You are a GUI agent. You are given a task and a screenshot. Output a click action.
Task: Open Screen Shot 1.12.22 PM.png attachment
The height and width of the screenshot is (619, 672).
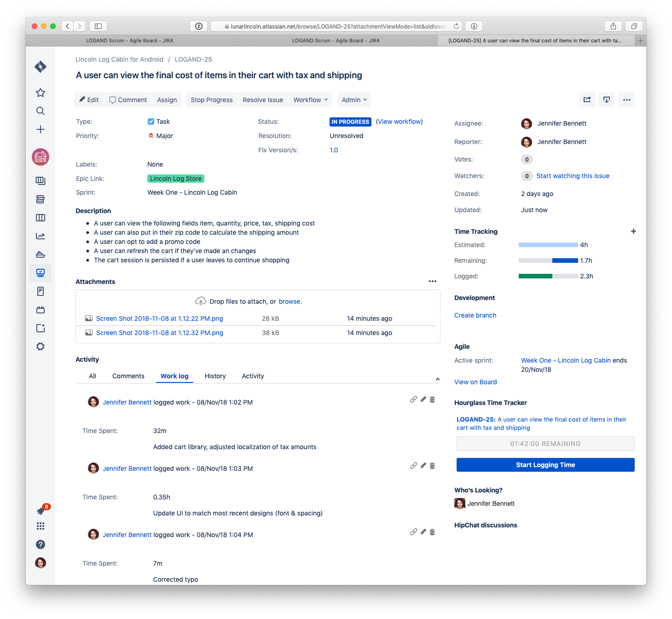click(159, 318)
